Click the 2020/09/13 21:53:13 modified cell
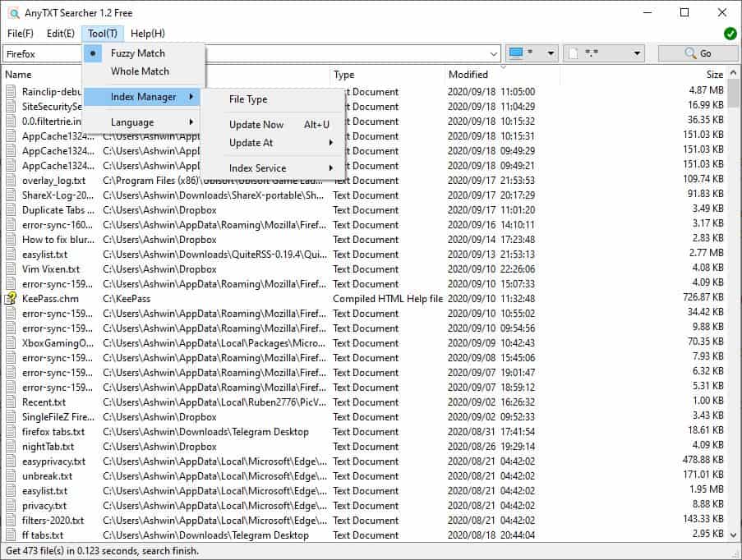 click(491, 255)
